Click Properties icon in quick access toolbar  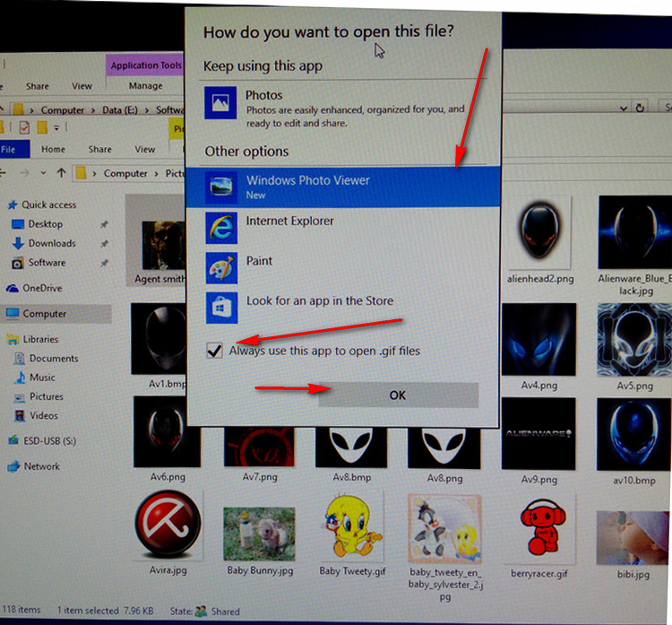(x=24, y=127)
